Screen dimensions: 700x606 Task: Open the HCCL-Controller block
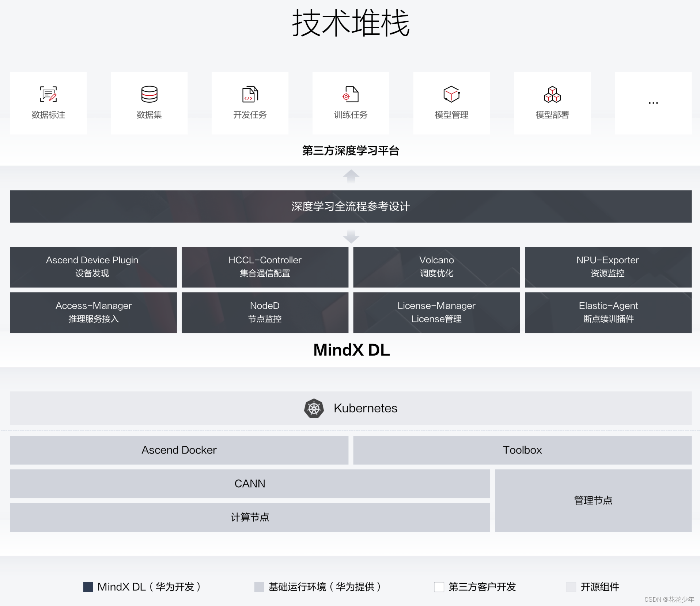(x=265, y=267)
